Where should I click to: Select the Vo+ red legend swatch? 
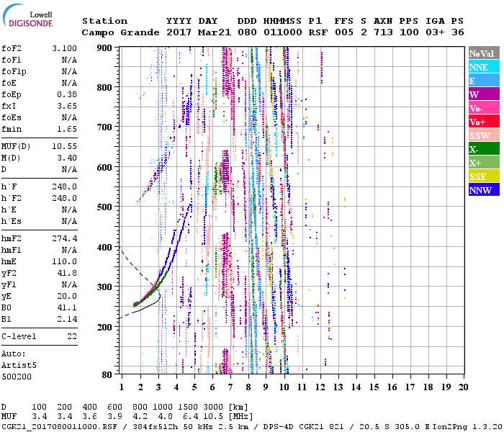coord(484,122)
